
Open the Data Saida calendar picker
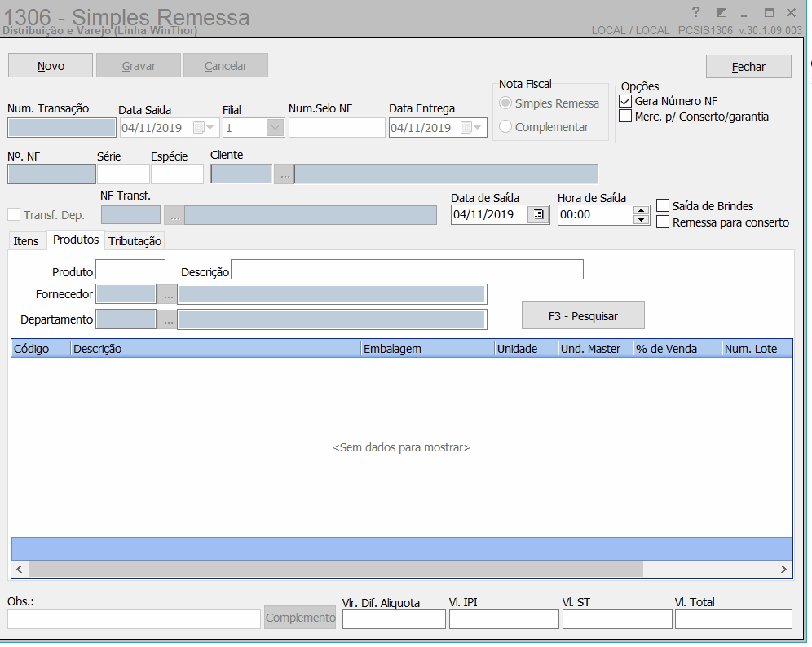(204, 128)
